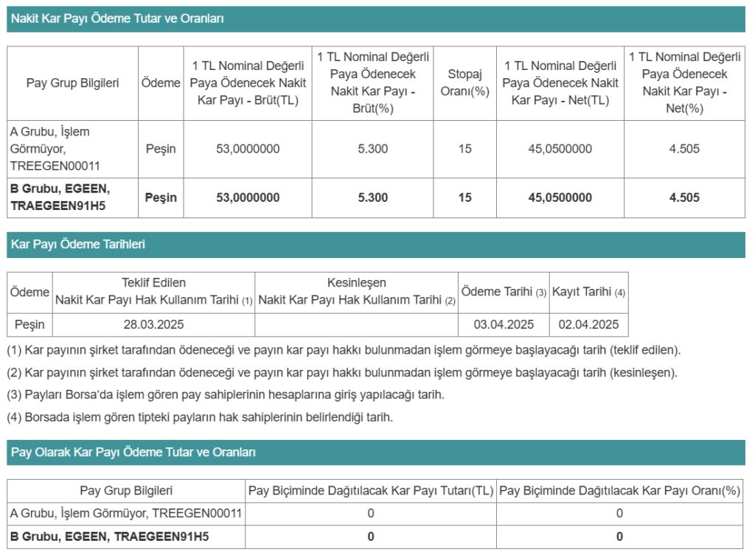Select the 'Kesinleşen' date column header

pos(356,292)
